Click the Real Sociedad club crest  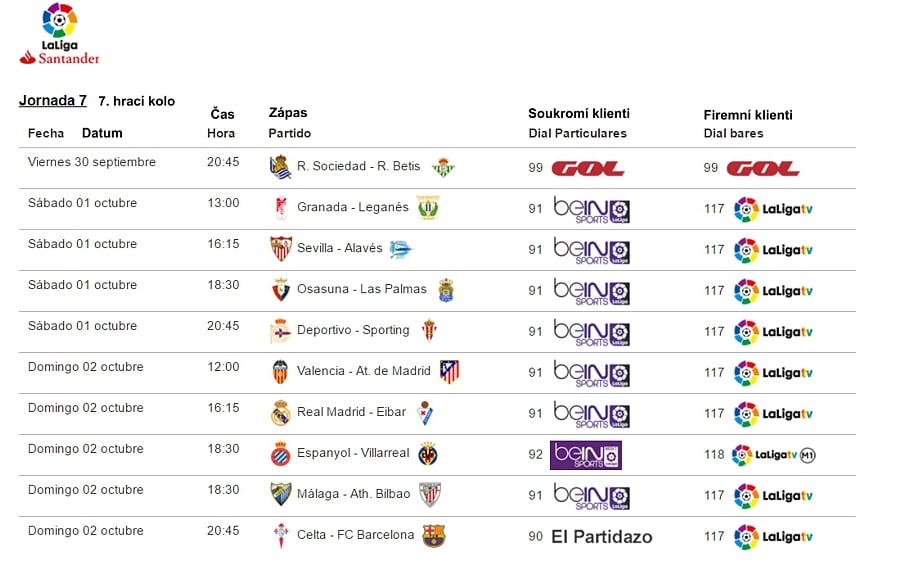280,167
